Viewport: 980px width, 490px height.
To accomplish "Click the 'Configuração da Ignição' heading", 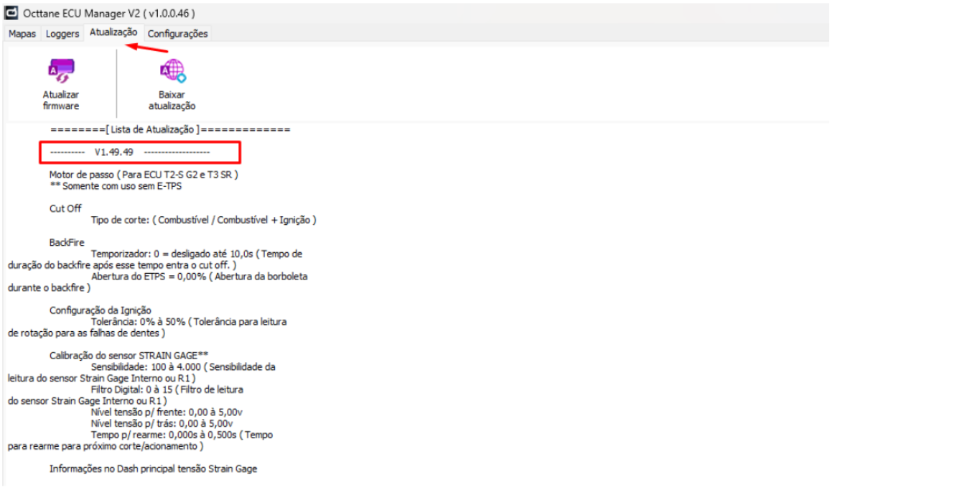I will pos(101,310).
